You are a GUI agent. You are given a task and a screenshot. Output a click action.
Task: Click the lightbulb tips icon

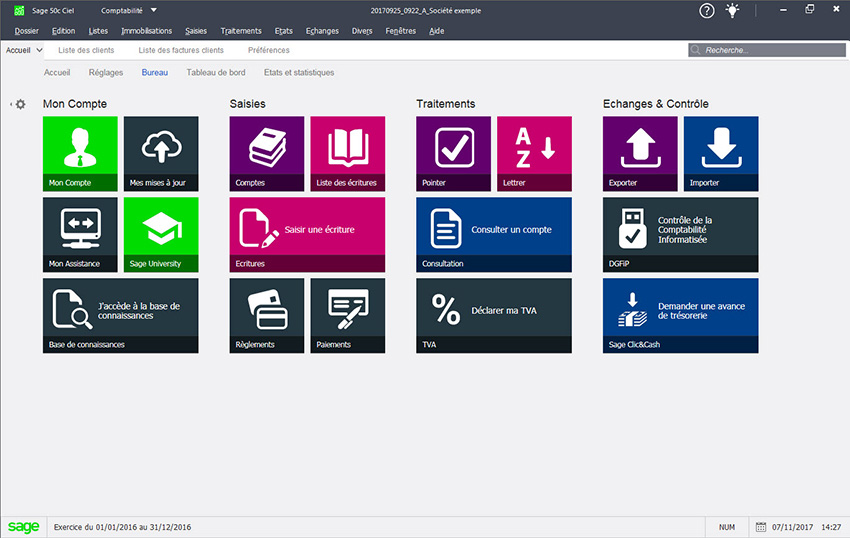(733, 10)
